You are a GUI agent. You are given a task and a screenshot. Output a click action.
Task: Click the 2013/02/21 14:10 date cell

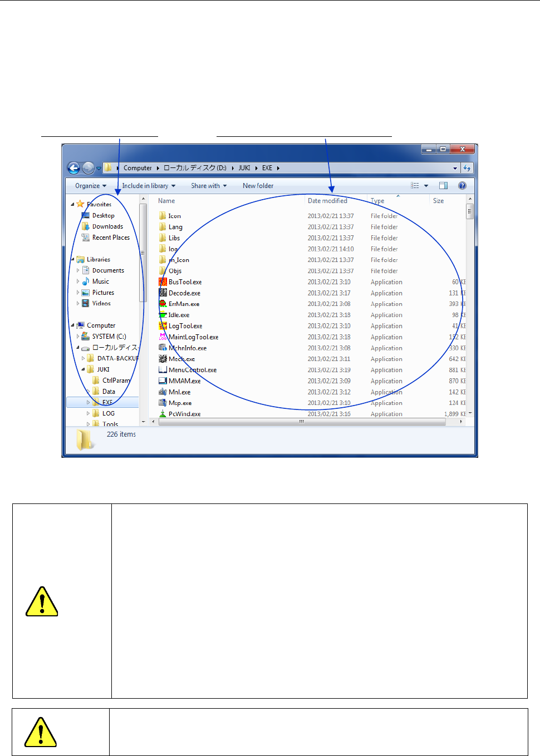click(x=331, y=249)
